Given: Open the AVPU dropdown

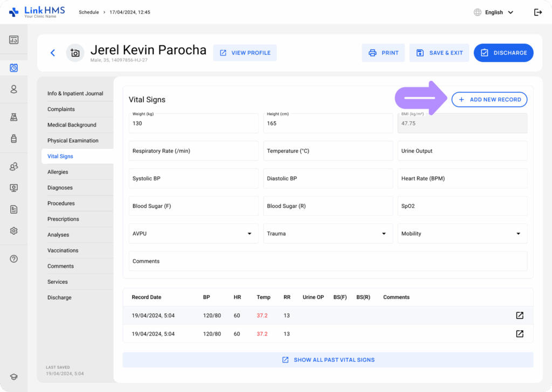Looking at the screenshot, I should click(x=194, y=234).
